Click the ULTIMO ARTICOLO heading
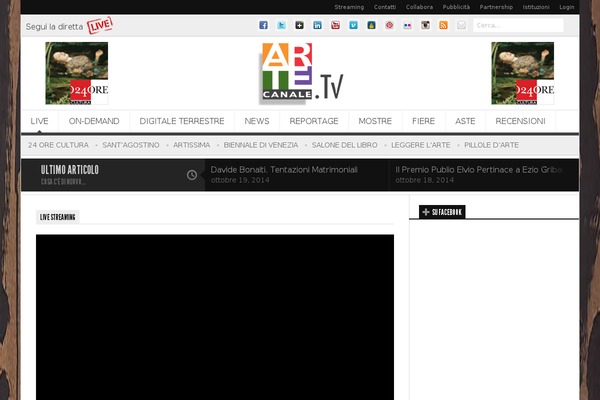 70,170
